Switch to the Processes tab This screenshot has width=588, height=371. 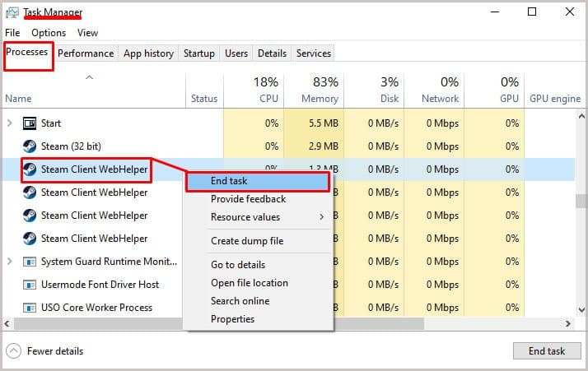(27, 52)
